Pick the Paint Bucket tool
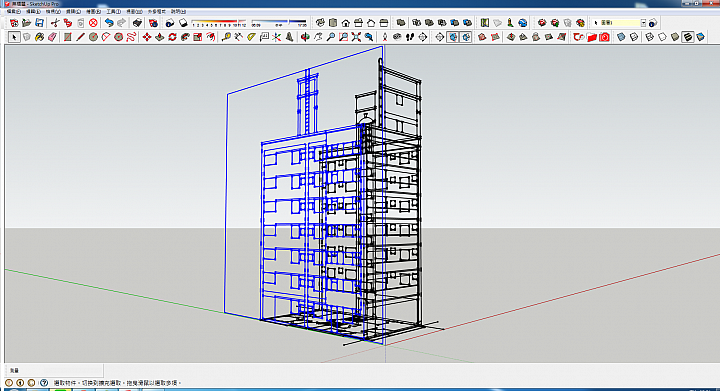The height and width of the screenshot is (391, 720). [39, 37]
